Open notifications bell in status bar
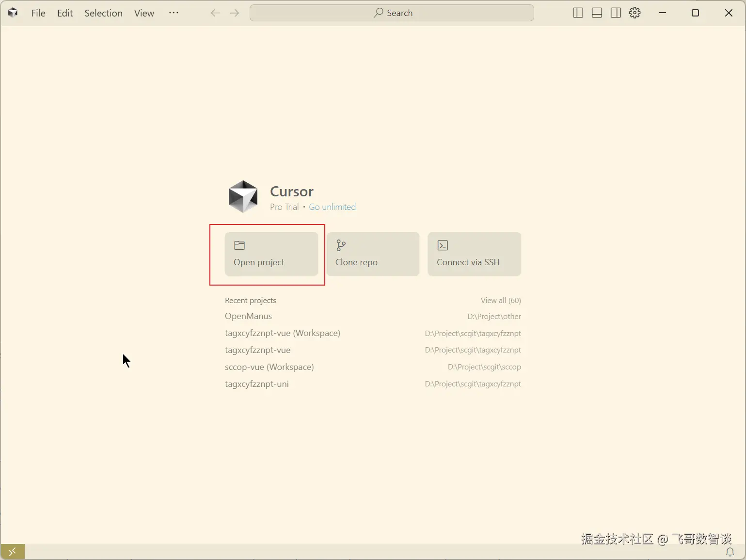 pyautogui.click(x=730, y=552)
